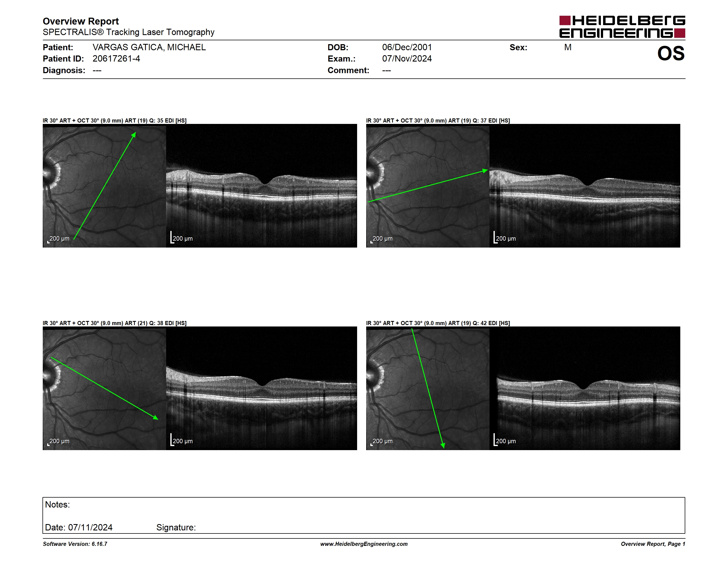Click the Signature field

(x=176, y=527)
